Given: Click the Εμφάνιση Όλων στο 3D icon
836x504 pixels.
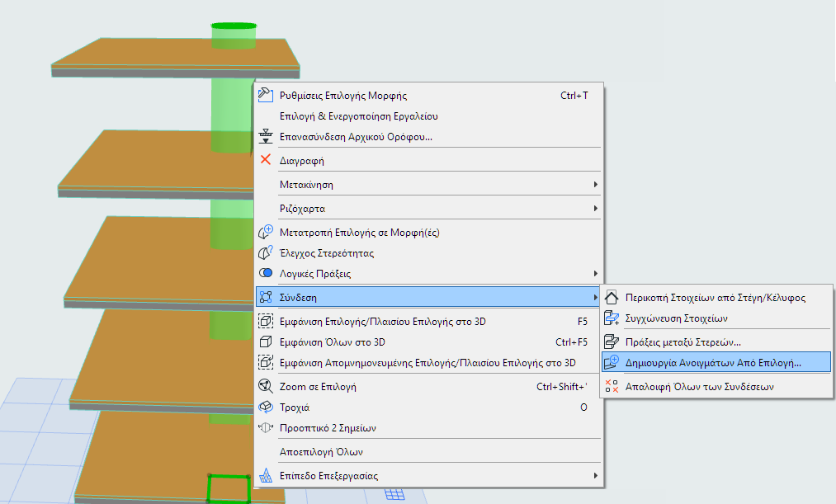Looking at the screenshot, I should pos(266,341).
